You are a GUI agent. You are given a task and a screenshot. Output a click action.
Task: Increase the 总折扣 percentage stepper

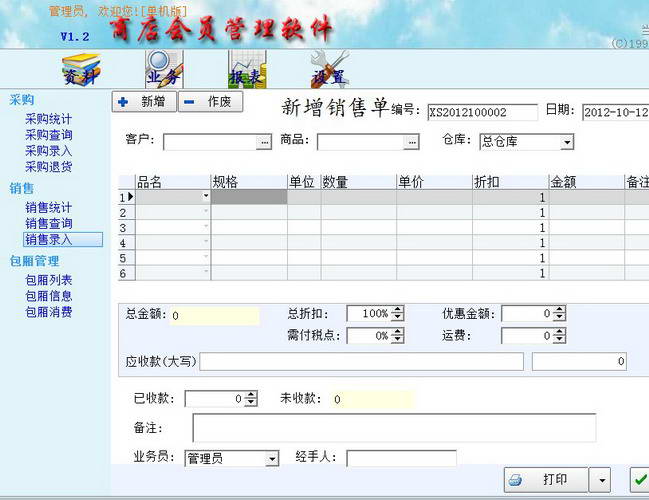coord(398,310)
